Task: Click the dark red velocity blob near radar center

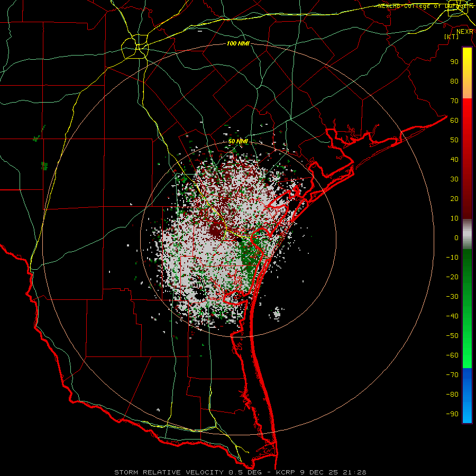Action: [216, 230]
